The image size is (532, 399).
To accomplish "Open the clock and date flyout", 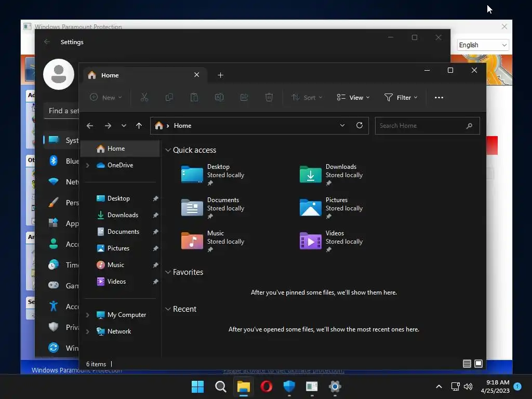I will 495,387.
